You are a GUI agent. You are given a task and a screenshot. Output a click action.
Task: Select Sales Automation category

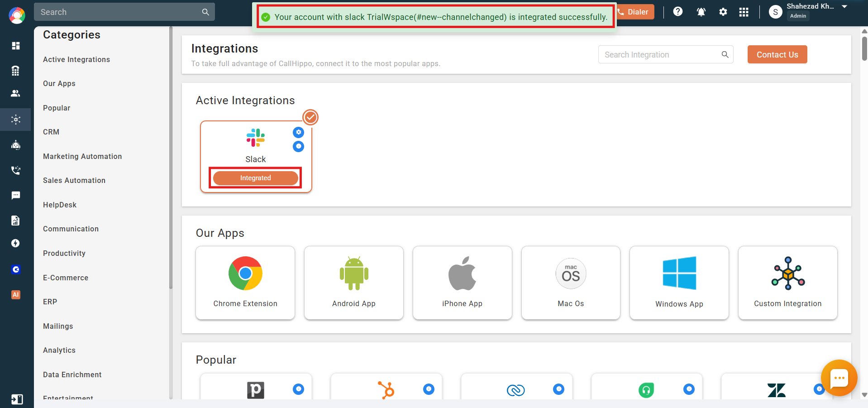click(x=74, y=181)
